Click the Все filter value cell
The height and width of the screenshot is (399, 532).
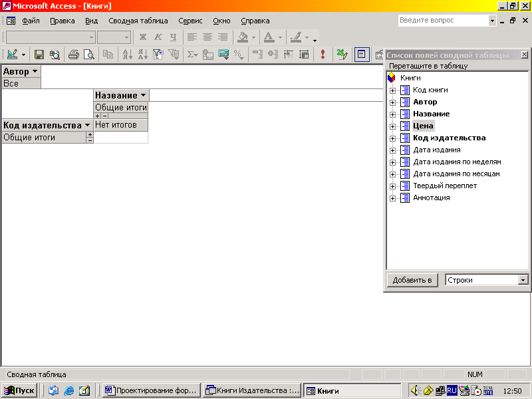click(x=21, y=84)
